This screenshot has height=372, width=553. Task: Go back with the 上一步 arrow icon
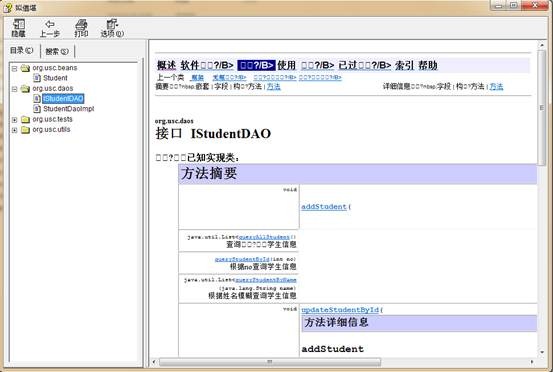pyautogui.click(x=50, y=24)
